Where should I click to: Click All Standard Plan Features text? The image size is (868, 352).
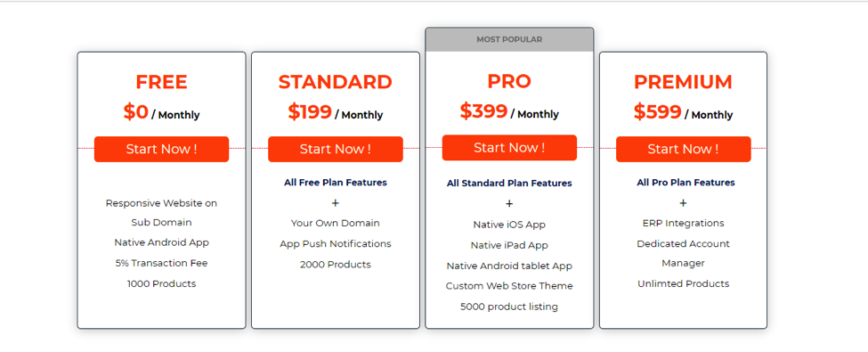509,184
